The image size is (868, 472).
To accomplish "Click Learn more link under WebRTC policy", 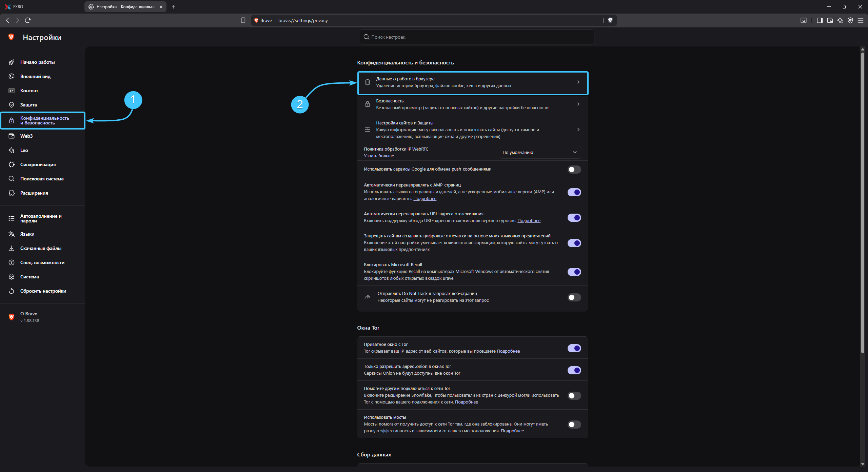I will click(x=379, y=156).
